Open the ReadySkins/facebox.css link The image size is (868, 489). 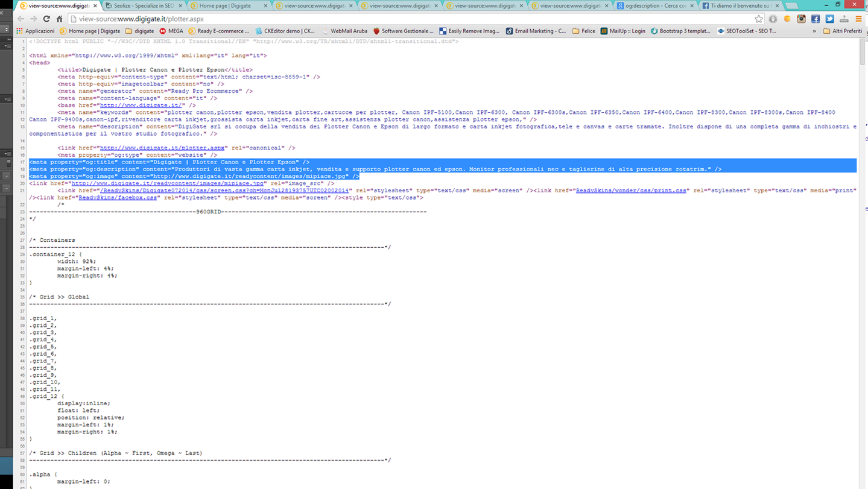tap(118, 198)
